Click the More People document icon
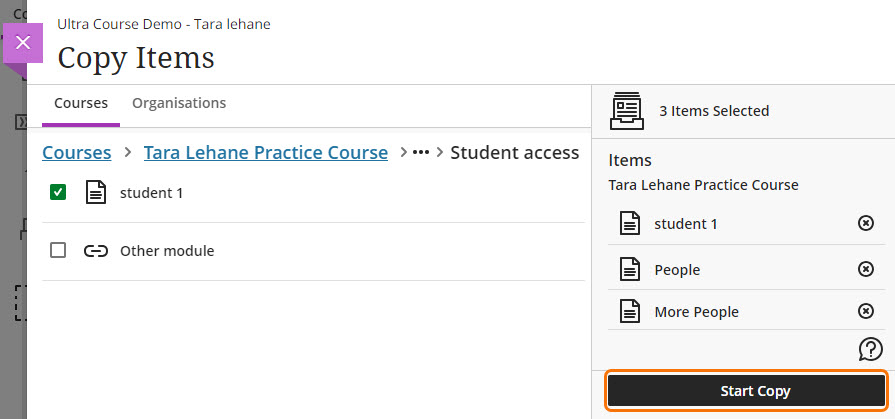This screenshot has width=895, height=419. click(630, 311)
